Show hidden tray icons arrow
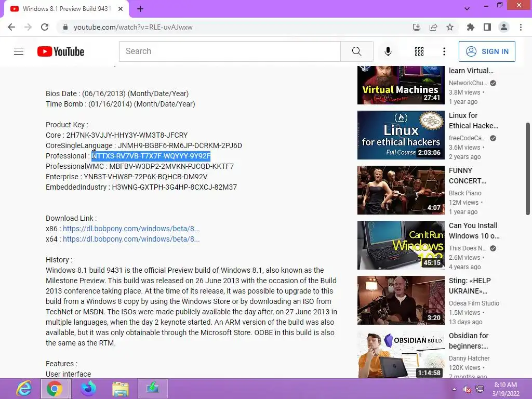This screenshot has height=399, width=532. click(x=454, y=389)
